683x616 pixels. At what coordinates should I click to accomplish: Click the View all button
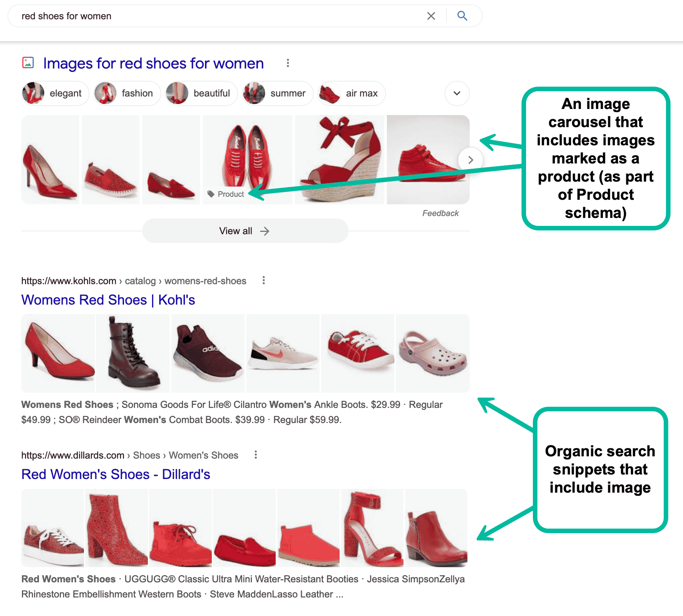point(245,231)
